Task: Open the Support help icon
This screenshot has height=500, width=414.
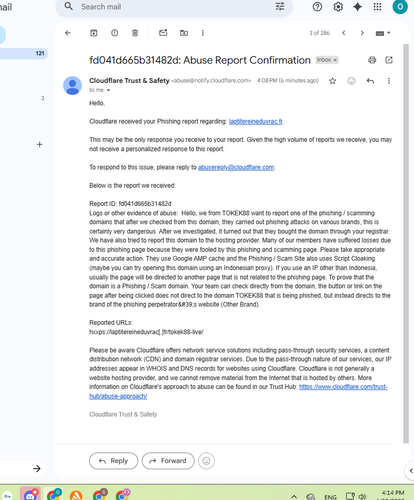Action: point(317,7)
